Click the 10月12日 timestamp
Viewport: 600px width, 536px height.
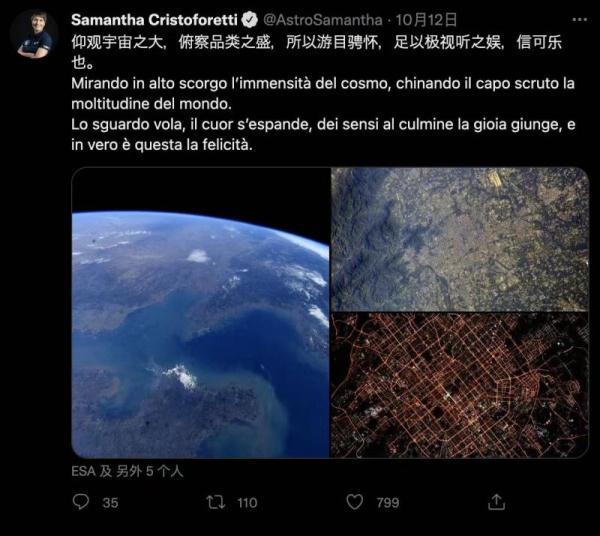pyautogui.click(x=427, y=20)
